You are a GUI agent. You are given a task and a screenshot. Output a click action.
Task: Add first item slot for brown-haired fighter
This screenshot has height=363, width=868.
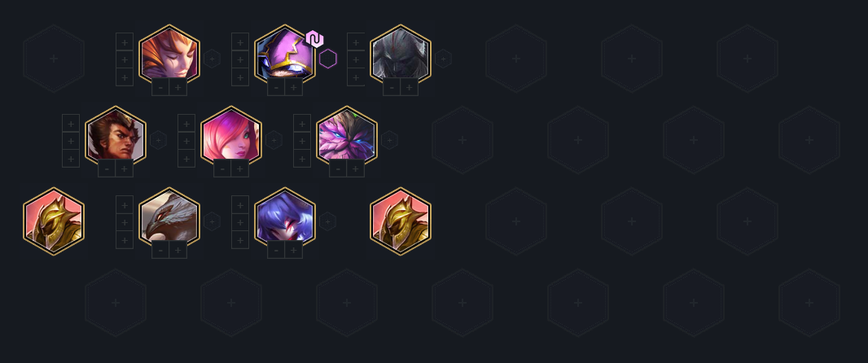[71, 124]
